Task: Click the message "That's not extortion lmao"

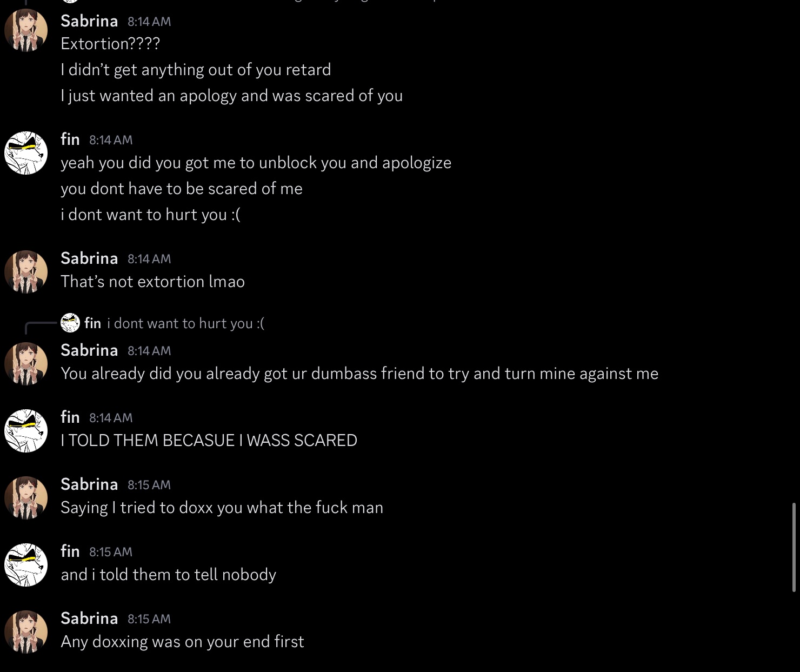Action: [152, 281]
